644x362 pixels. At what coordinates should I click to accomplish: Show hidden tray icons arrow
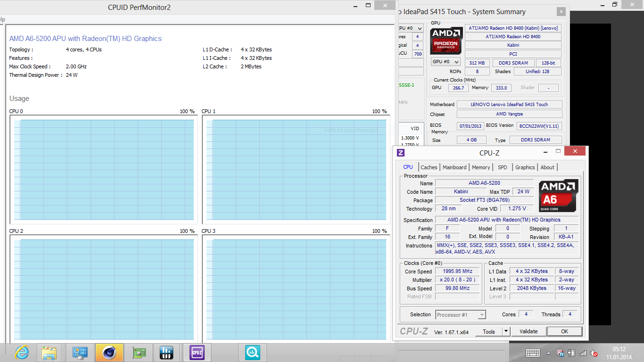[548, 353]
